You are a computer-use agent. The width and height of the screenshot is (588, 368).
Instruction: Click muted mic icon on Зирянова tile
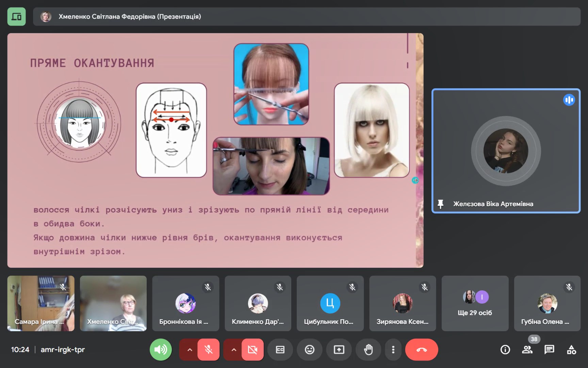click(x=424, y=287)
